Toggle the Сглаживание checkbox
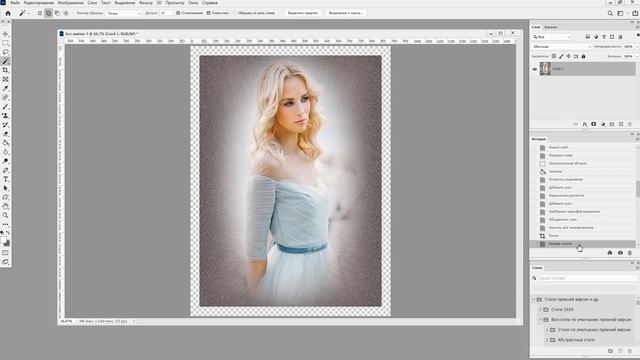 tap(178, 13)
